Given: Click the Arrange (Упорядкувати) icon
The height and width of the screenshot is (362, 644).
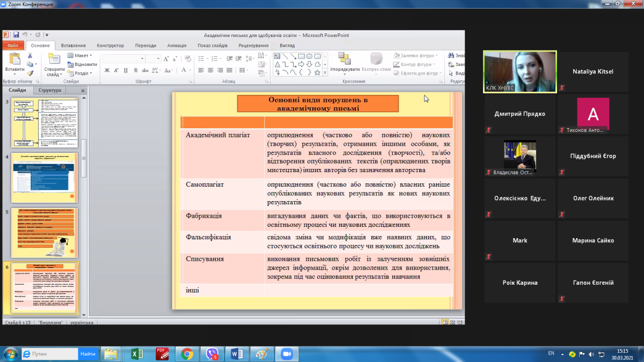Looking at the screenshot, I should tap(345, 60).
